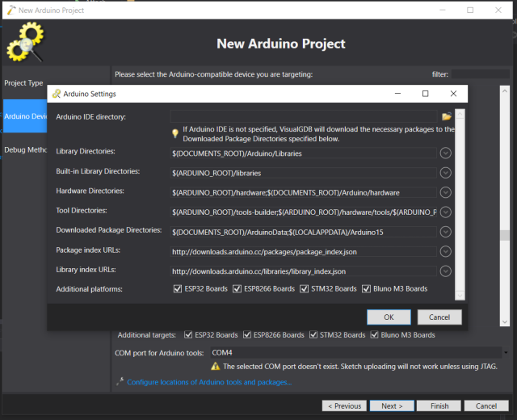Screen dimensions: 517x420
Task: Close the Arduino Settings dialog
Action: point(453,94)
